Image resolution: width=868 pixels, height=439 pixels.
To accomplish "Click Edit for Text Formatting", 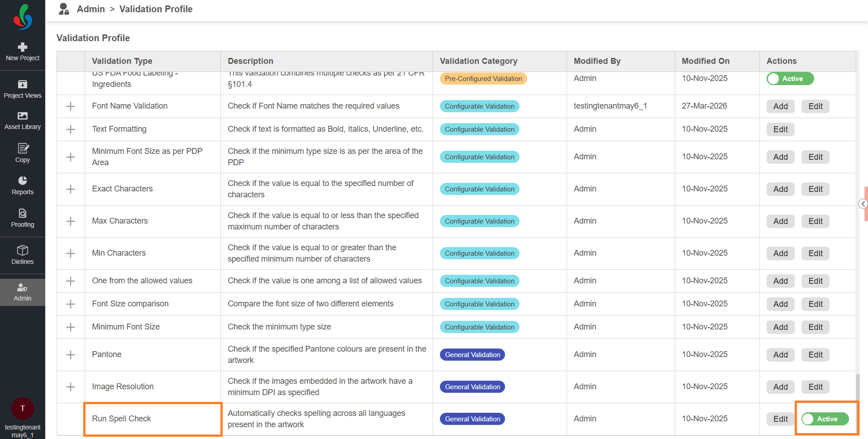I will (780, 129).
